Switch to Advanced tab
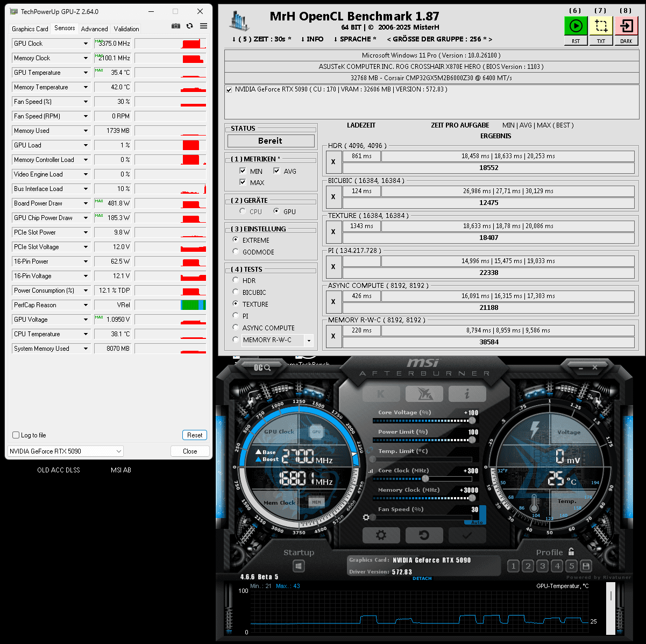 click(95, 29)
